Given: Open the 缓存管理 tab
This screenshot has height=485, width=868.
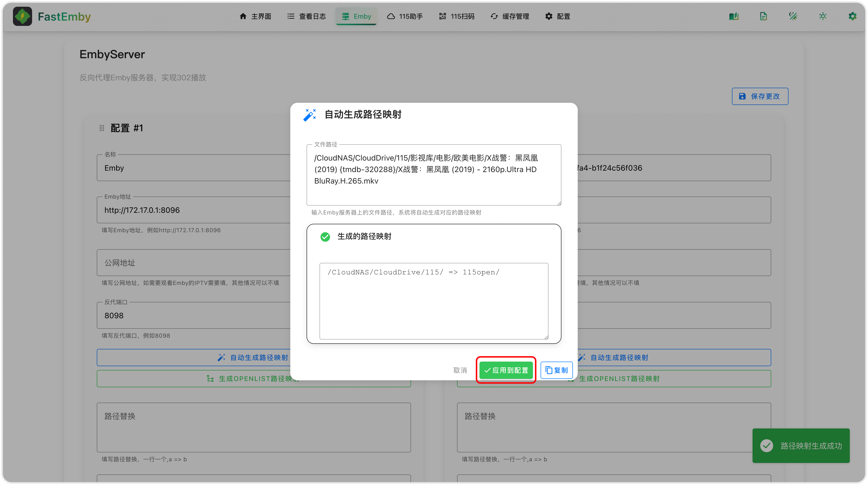Looking at the screenshot, I should [x=509, y=16].
